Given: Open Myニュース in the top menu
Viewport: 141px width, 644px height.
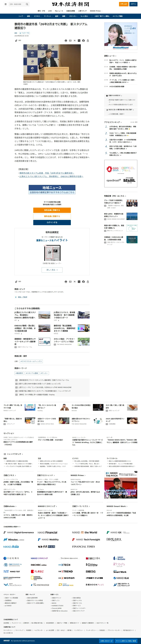Looking at the screenshot, I should tap(59, 11).
